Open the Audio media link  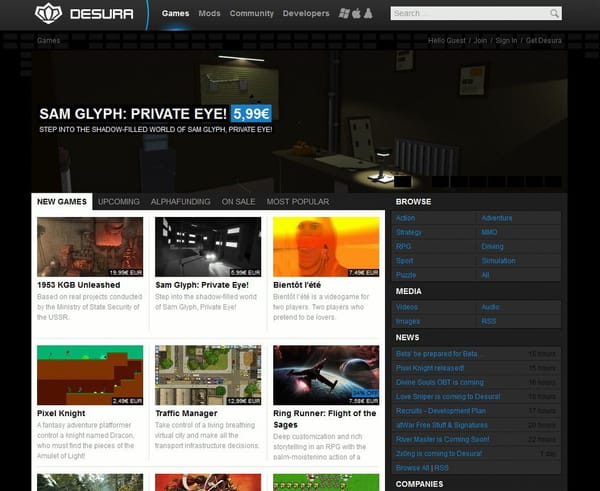(491, 307)
